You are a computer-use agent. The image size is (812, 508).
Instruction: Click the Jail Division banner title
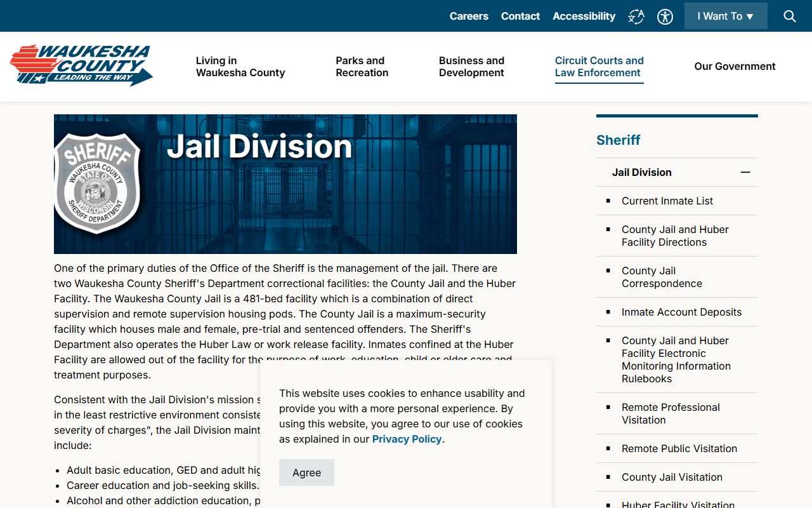coord(259,147)
